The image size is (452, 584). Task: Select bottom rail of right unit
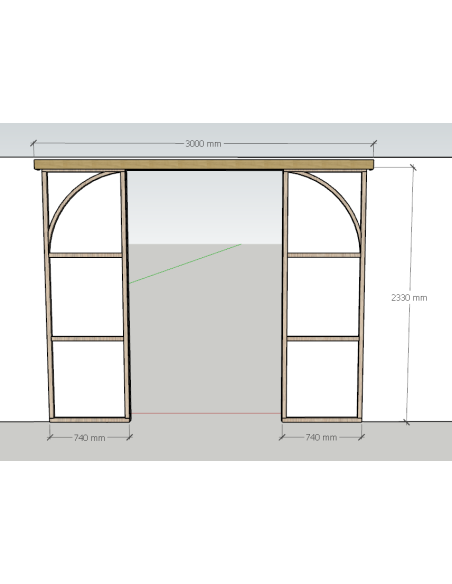click(322, 420)
